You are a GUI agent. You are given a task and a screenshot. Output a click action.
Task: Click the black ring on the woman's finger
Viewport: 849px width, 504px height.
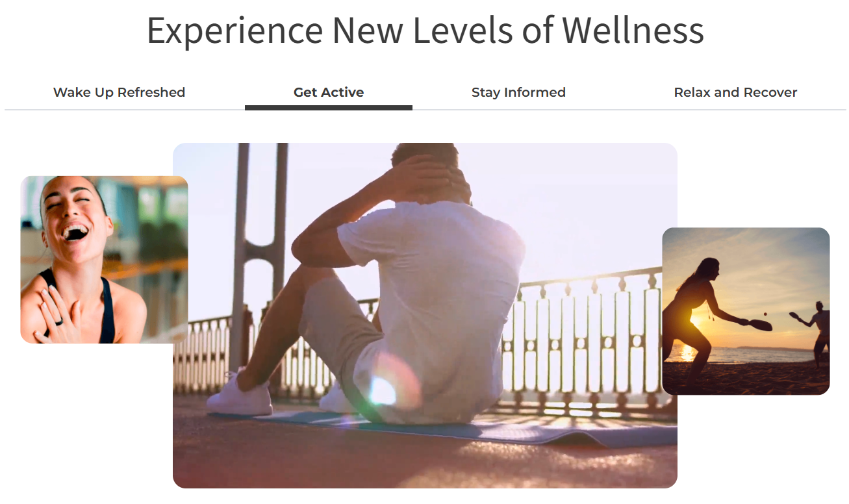pyautogui.click(x=57, y=321)
